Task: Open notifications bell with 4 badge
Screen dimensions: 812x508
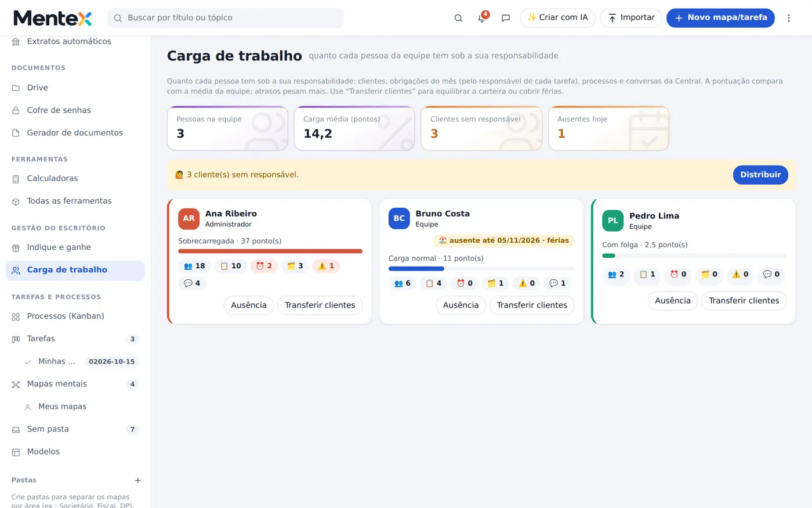Action: coord(482,18)
